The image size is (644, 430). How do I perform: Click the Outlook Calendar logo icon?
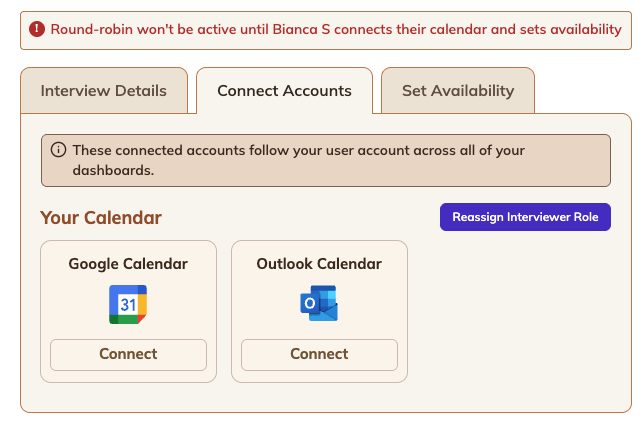coord(319,304)
